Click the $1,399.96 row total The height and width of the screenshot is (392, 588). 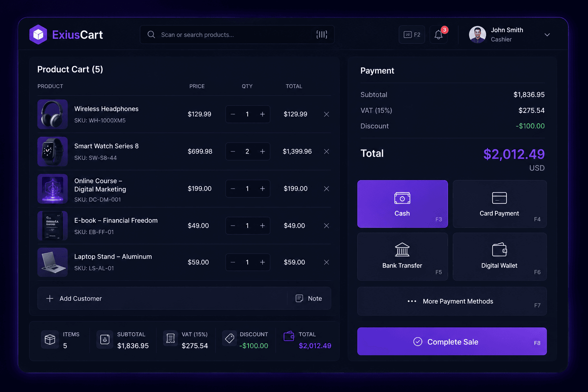tap(297, 152)
